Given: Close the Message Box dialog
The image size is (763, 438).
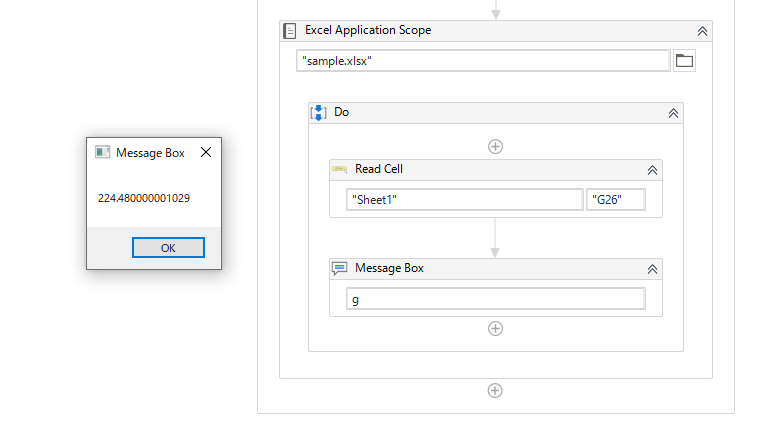Looking at the screenshot, I should 206,152.
